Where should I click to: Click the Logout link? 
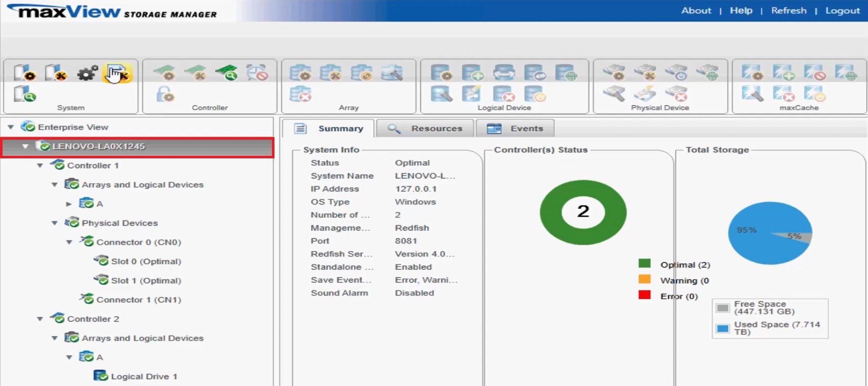pyautogui.click(x=842, y=11)
